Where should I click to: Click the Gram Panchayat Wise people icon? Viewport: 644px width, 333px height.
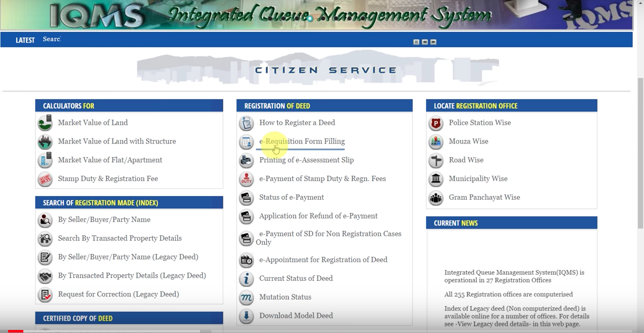point(436,198)
